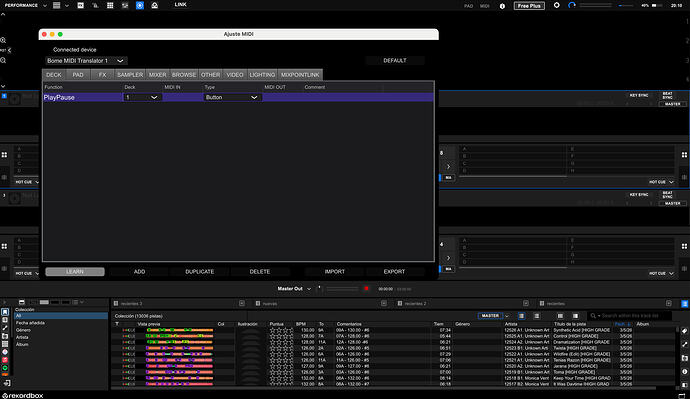Open the info icon on right browser edge
690x399 pixels.
[x=685, y=372]
